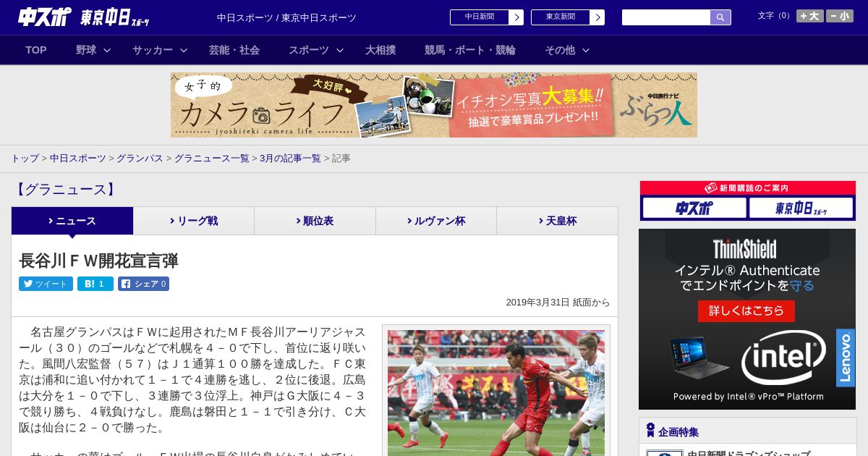
Task: Open 野球 navigation menu
Action: (x=86, y=50)
